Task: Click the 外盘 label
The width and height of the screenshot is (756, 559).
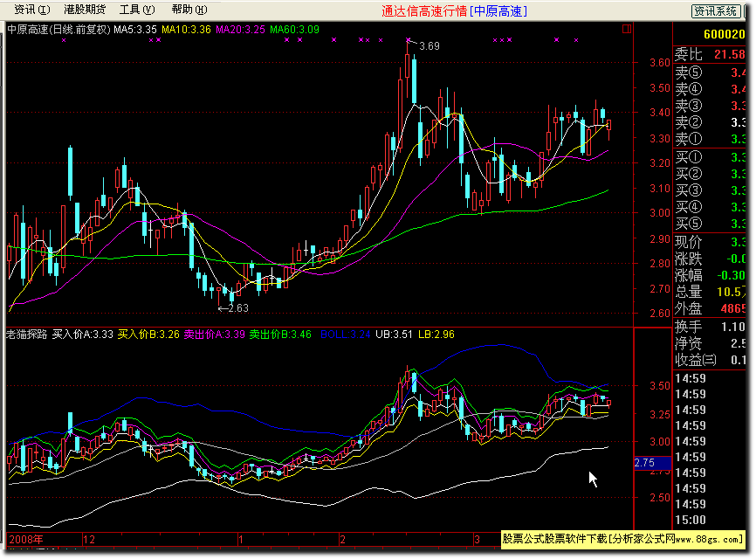Action: click(x=688, y=308)
